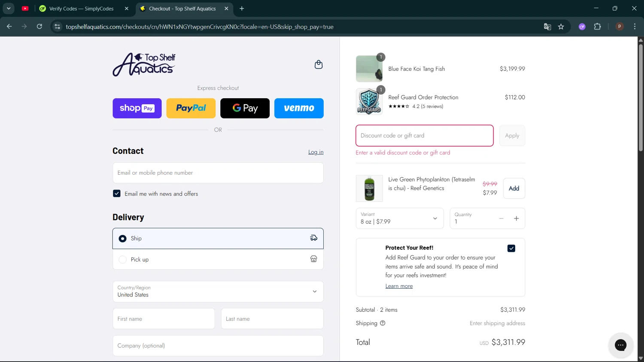Pay with Shop Pay
644x362 pixels.
click(137, 108)
